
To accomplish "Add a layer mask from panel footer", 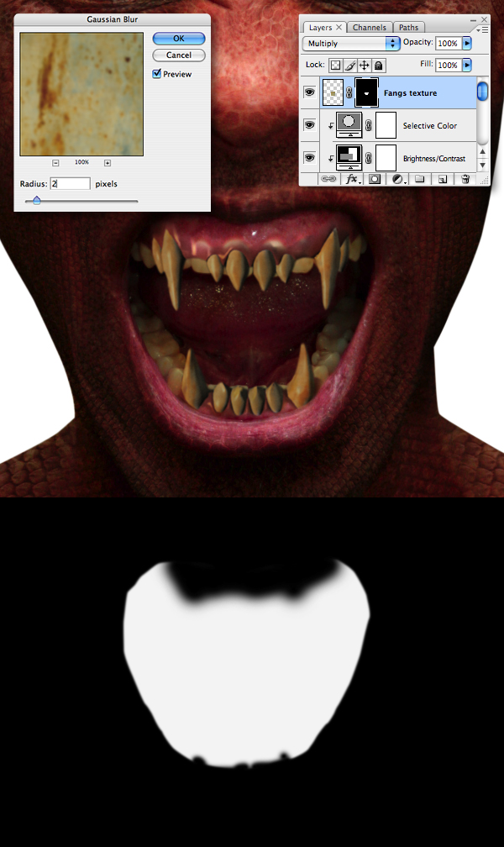I will pyautogui.click(x=375, y=179).
